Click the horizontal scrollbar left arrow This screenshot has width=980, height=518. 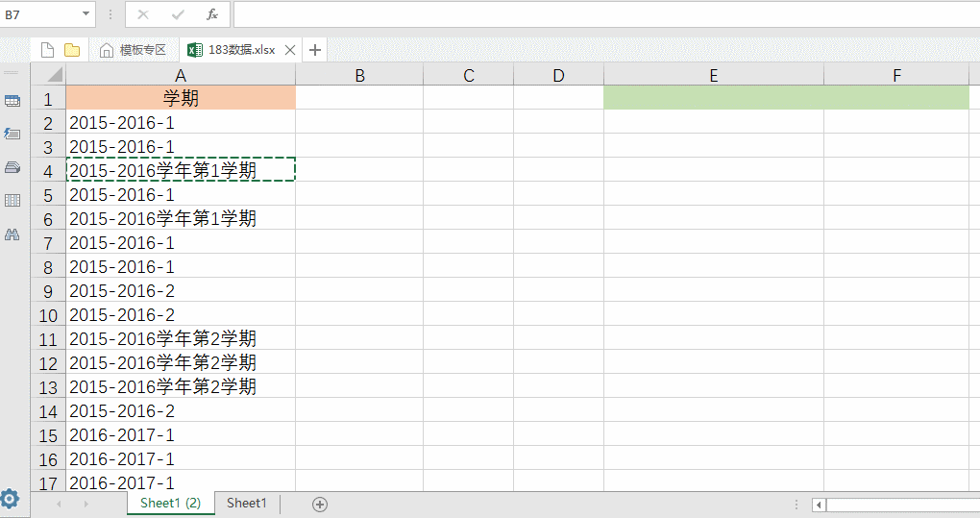click(x=819, y=505)
